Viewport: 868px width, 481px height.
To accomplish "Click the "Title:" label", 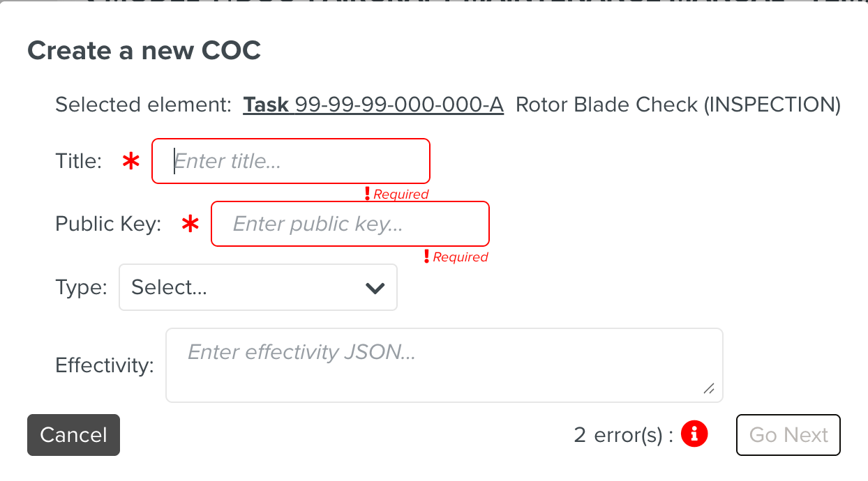I will [79, 162].
